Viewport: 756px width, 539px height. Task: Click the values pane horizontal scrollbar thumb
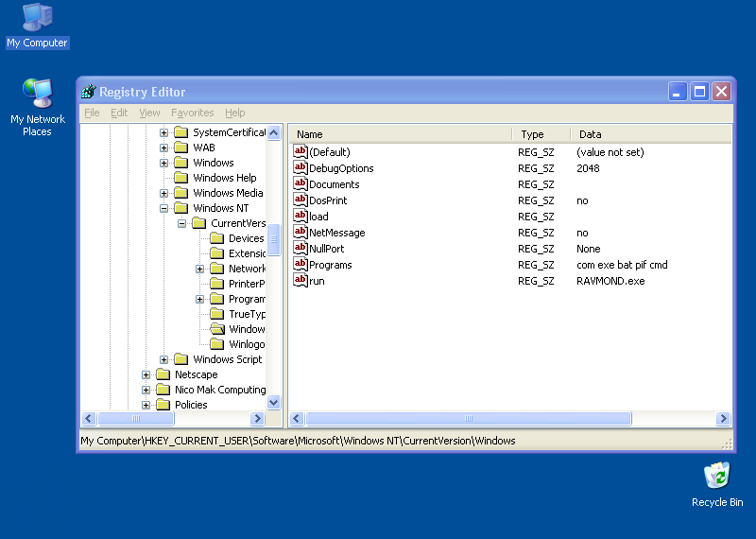tap(468, 418)
